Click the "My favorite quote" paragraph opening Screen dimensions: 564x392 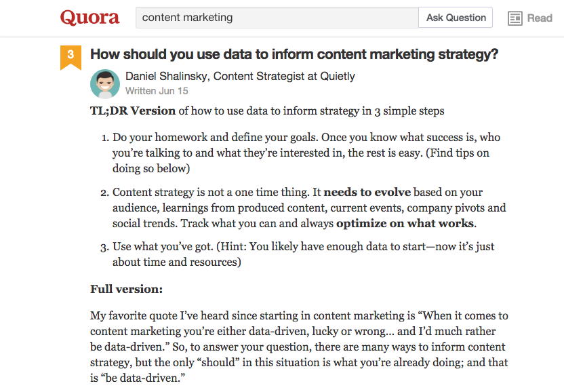click(x=135, y=316)
